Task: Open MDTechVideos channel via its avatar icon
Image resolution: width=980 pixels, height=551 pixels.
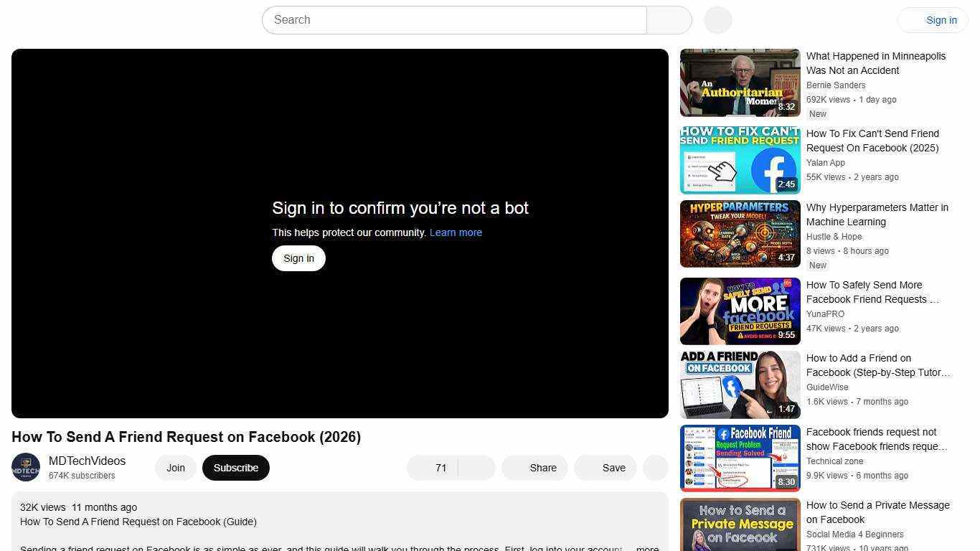Action: point(26,467)
